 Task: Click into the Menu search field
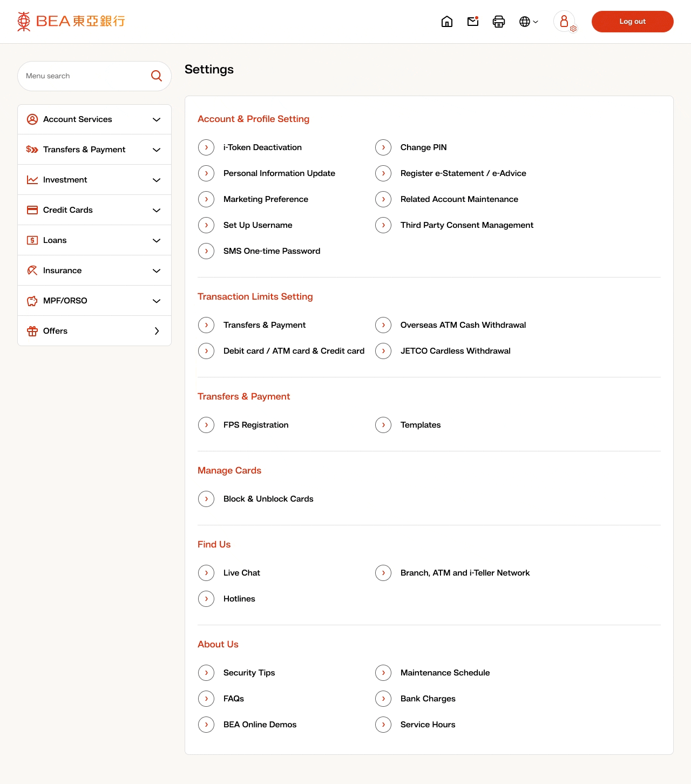pyautogui.click(x=84, y=76)
